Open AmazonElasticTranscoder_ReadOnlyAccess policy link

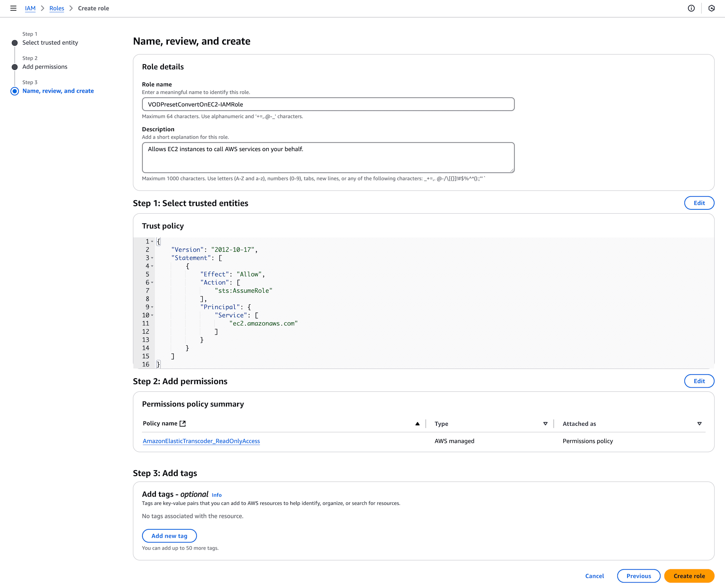pyautogui.click(x=201, y=441)
